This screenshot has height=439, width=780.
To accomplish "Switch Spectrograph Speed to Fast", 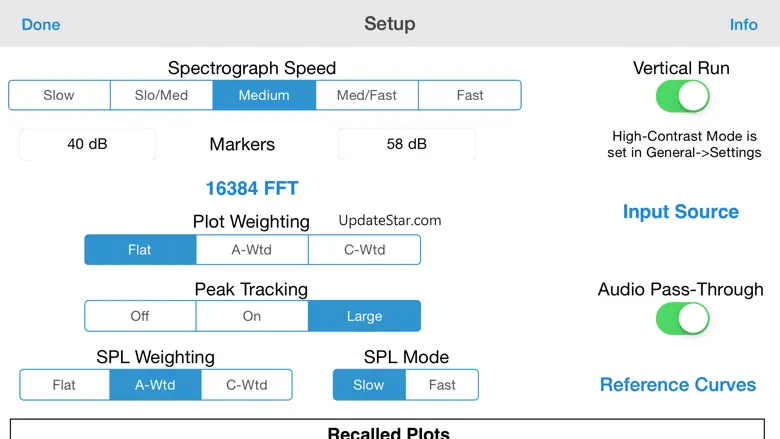I will pos(470,95).
